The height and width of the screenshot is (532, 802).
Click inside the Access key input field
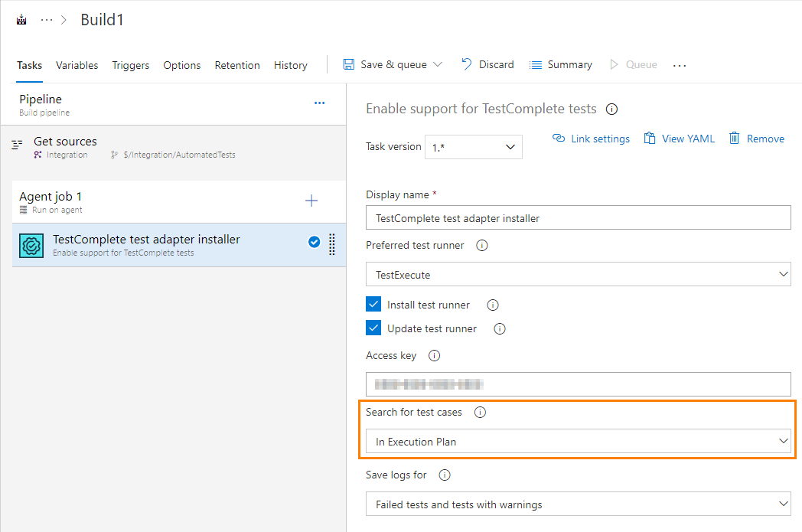[577, 383]
